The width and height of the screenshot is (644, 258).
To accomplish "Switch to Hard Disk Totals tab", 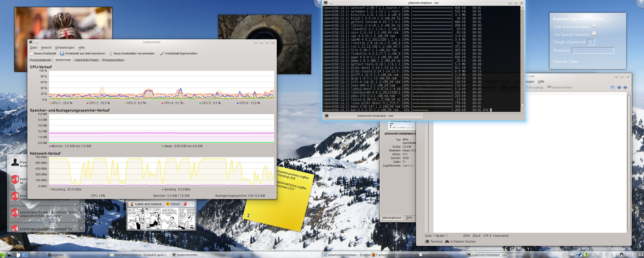I will point(87,60).
